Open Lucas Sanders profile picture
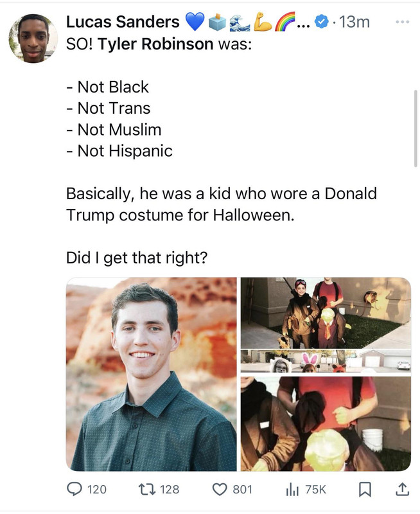 [x=33, y=39]
